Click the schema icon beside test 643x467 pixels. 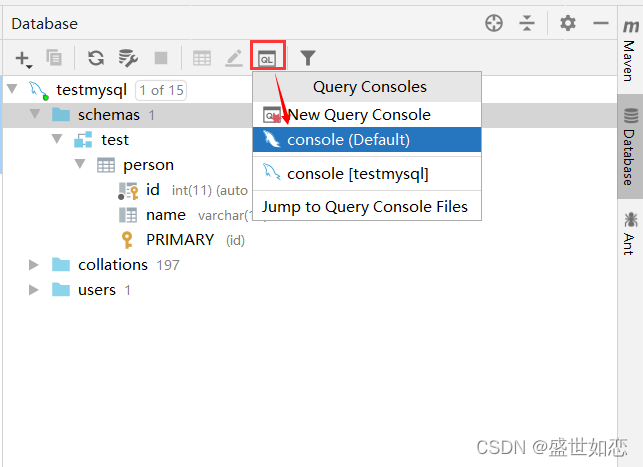pos(83,140)
